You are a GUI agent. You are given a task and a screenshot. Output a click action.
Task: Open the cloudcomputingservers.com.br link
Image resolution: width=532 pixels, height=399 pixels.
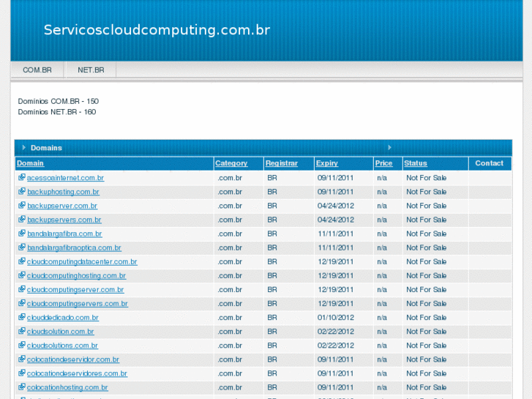pos(78,304)
